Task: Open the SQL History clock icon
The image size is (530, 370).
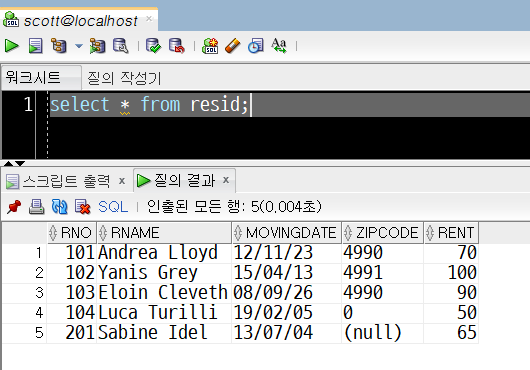Action: (x=256, y=46)
